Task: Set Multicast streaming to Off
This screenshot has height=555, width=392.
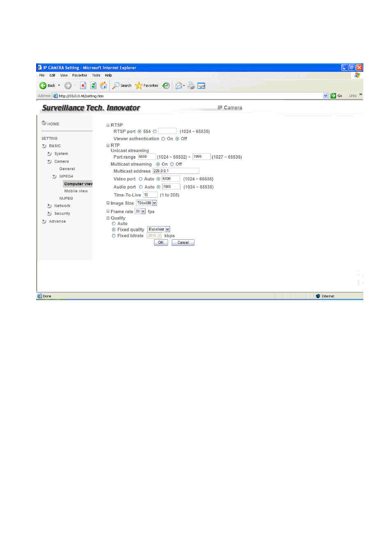Action: [x=172, y=164]
